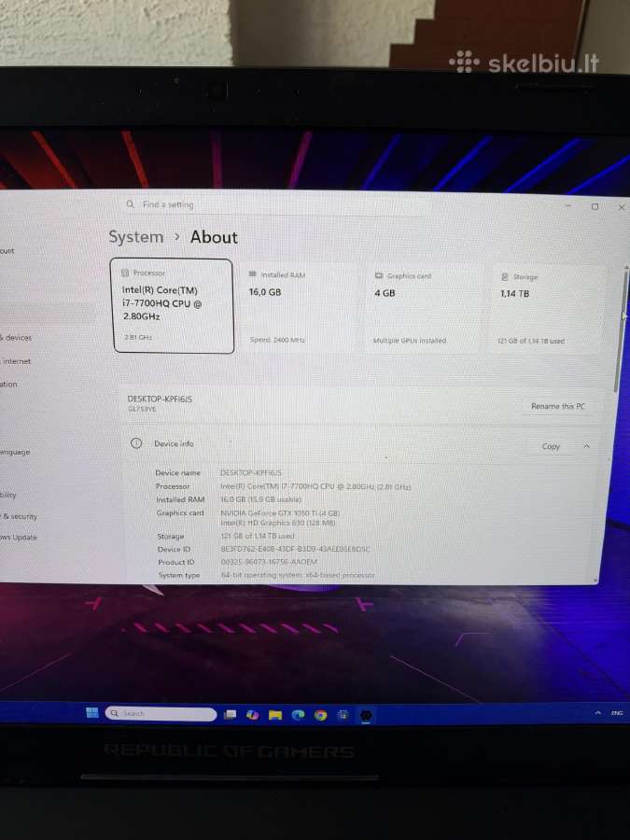Open the internet sidebar item
The image size is (630, 840).
tap(16, 361)
